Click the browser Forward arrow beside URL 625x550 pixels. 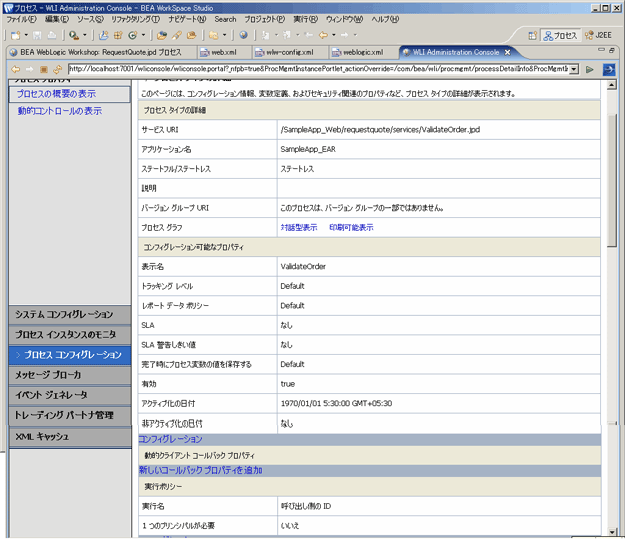[x=29, y=69]
